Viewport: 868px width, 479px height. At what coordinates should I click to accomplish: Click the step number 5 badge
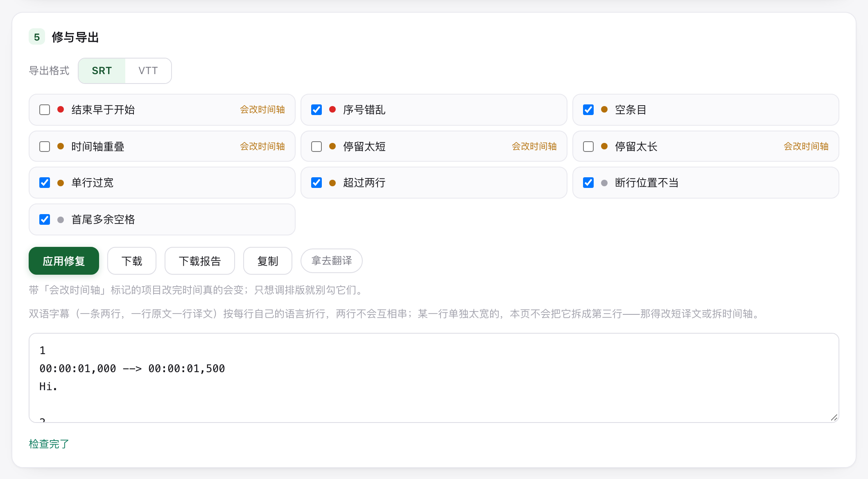(x=37, y=37)
